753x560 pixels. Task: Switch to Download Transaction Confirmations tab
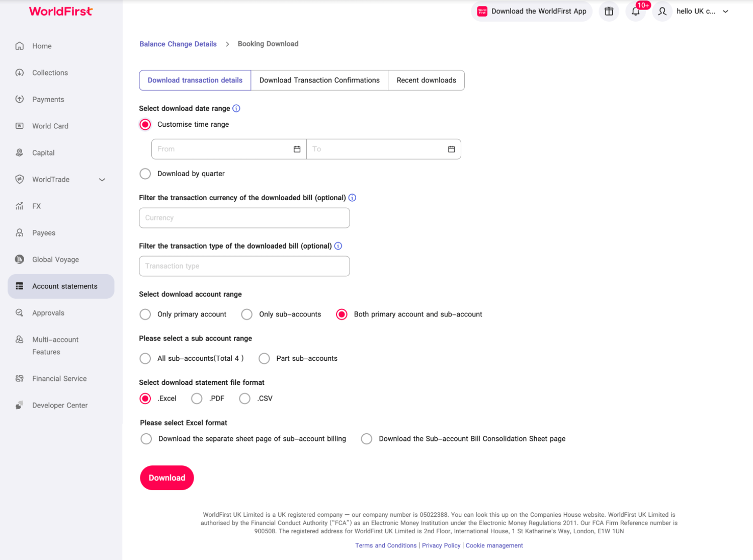(x=319, y=81)
